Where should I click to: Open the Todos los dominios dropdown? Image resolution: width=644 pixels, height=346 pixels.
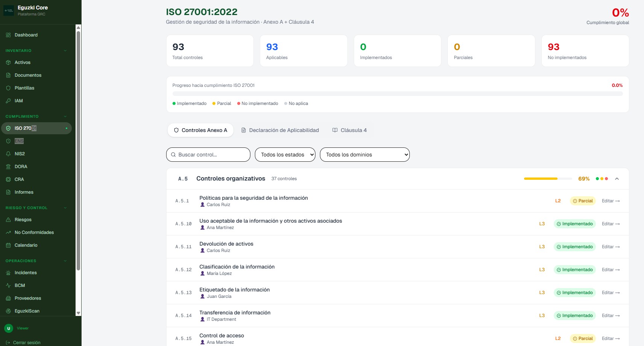point(364,155)
